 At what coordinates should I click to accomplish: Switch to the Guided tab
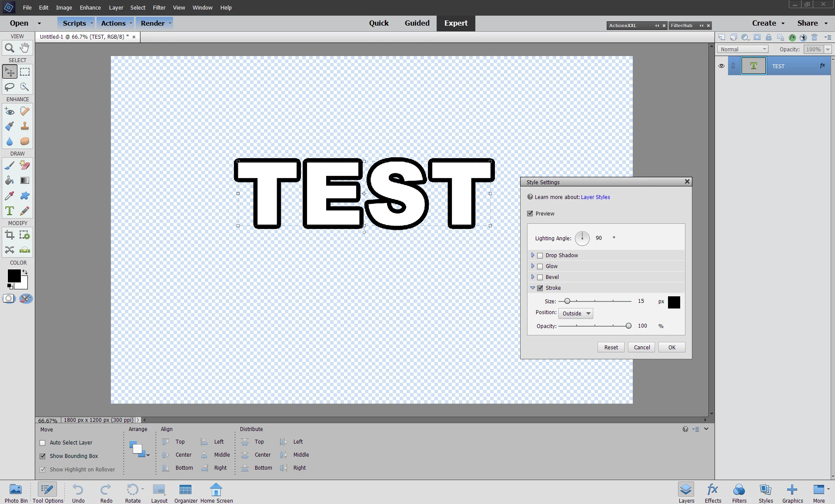point(417,23)
